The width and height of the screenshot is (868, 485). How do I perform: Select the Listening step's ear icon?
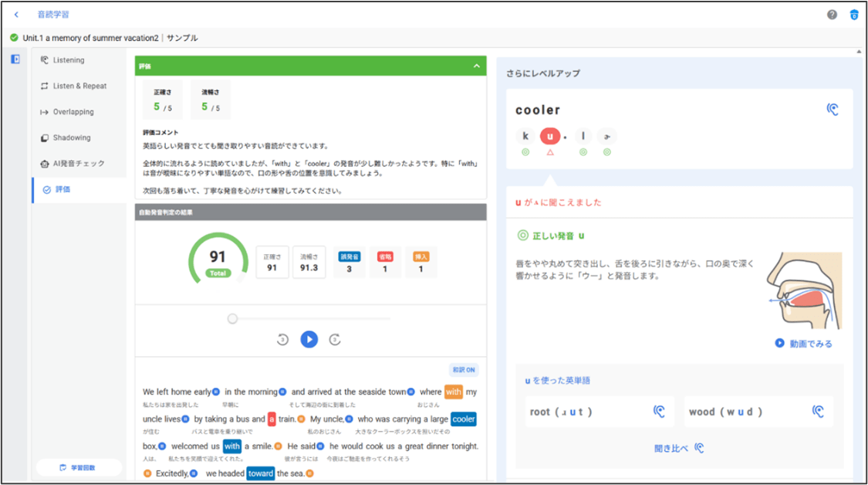point(46,59)
